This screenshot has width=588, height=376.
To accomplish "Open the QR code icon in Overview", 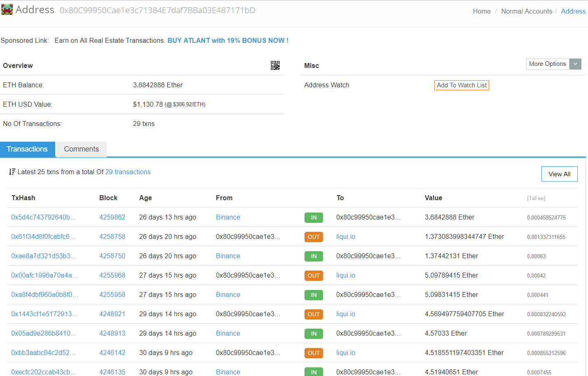I will point(275,65).
